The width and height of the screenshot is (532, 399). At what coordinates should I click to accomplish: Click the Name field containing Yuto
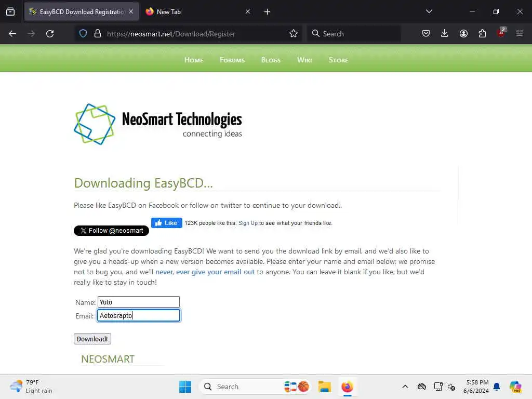[138, 302]
